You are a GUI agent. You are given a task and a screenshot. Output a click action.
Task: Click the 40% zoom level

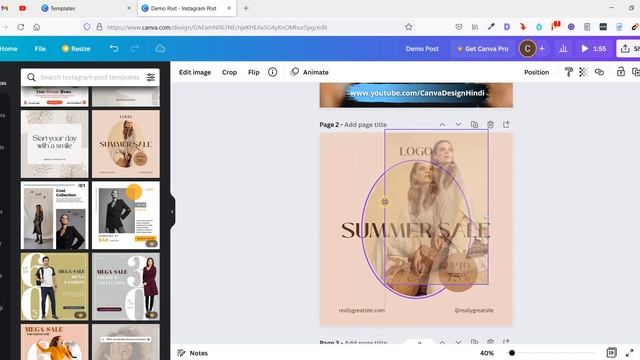pyautogui.click(x=487, y=353)
